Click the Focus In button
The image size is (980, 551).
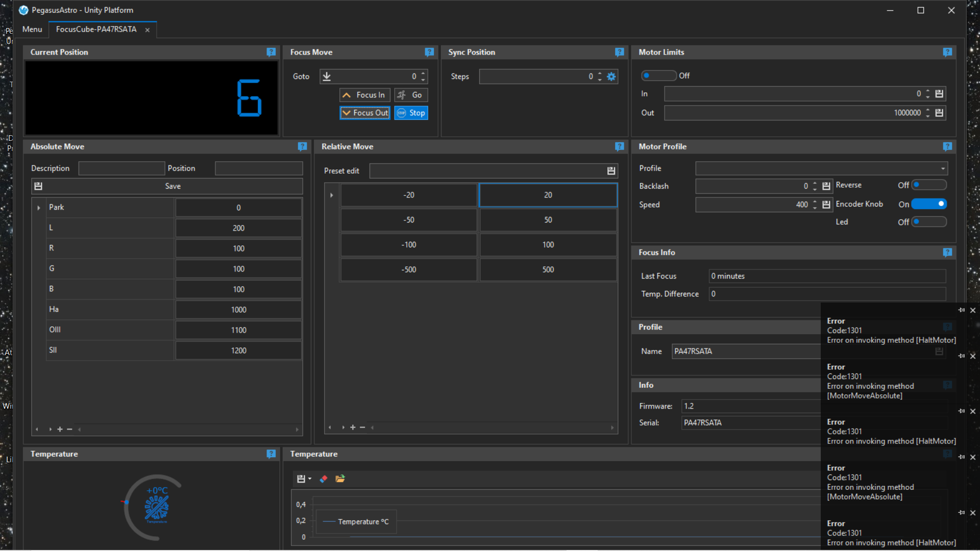[365, 94]
